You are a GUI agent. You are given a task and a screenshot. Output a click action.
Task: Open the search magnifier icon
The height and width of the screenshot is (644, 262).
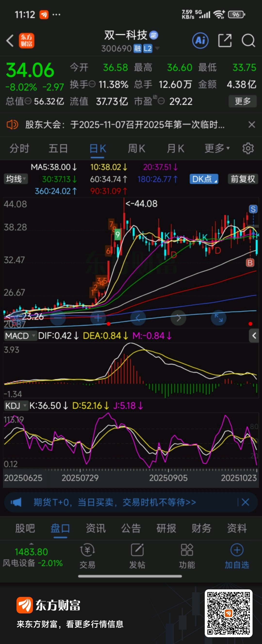[248, 40]
